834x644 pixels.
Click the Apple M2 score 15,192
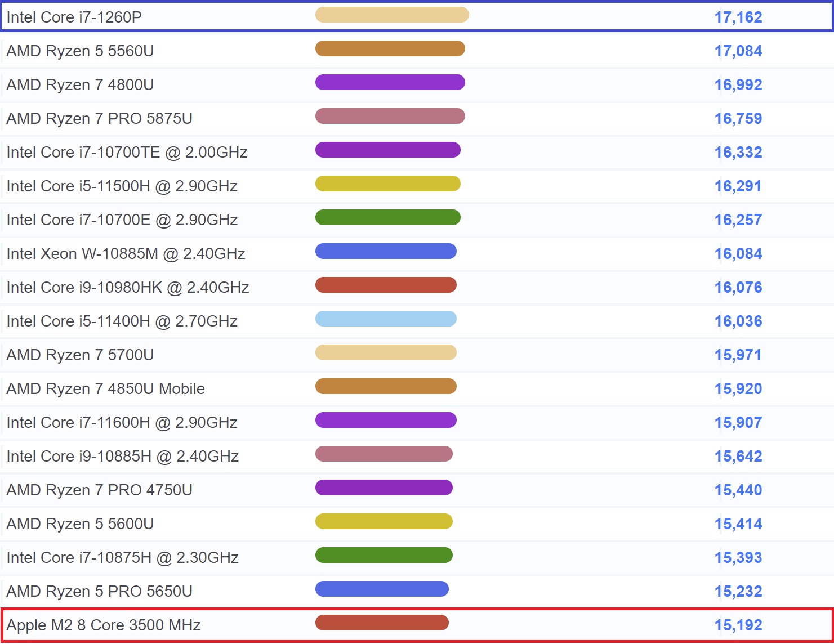tap(738, 625)
